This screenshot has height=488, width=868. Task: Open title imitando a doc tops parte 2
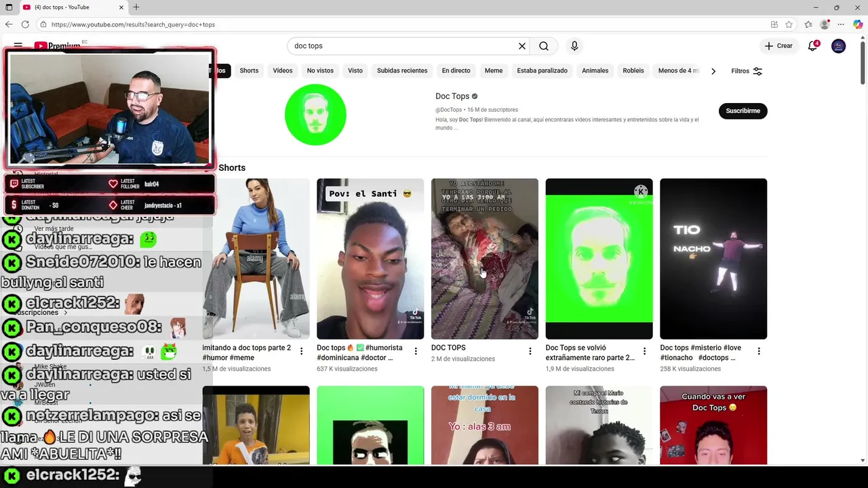click(247, 352)
